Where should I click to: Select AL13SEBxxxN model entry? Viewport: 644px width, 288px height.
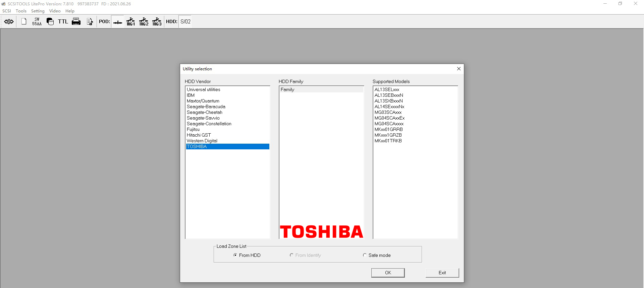pyautogui.click(x=416, y=95)
